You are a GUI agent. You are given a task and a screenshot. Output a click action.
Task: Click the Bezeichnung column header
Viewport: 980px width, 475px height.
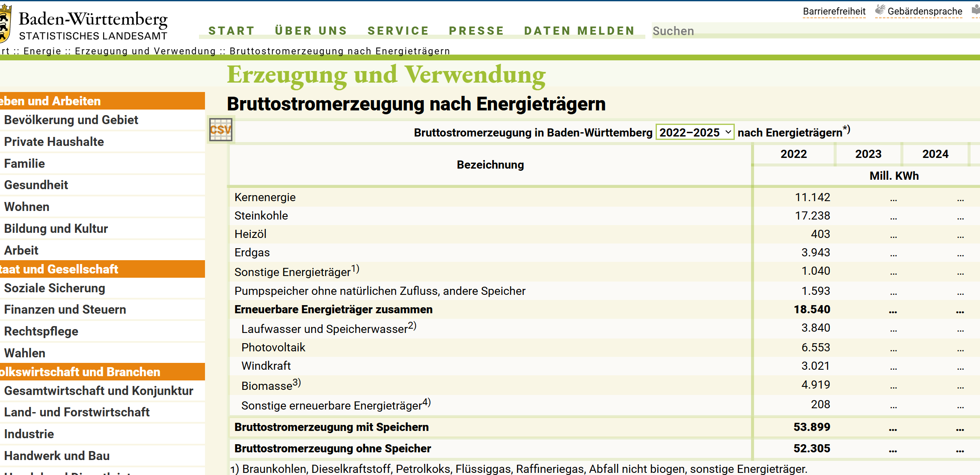tap(490, 165)
